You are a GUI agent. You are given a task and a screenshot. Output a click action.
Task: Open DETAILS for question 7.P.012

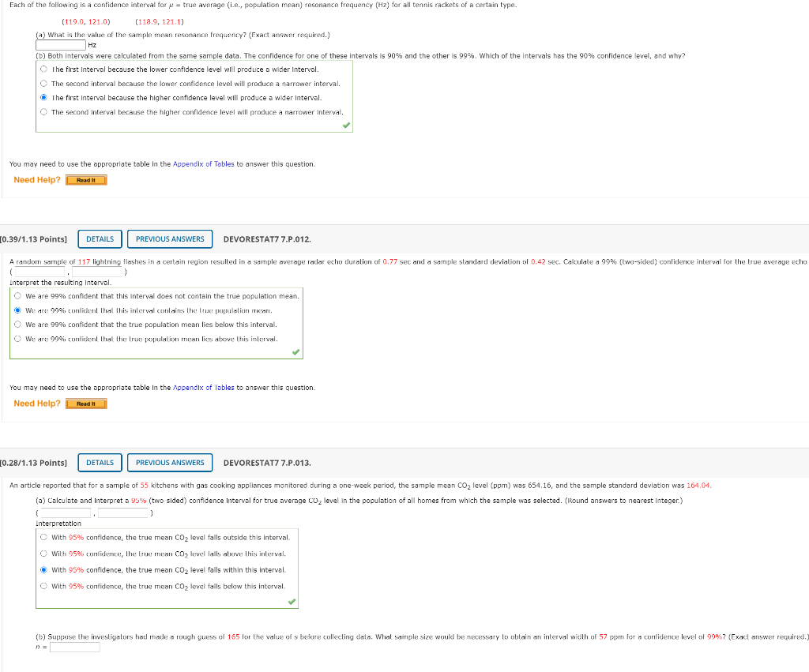(100, 239)
